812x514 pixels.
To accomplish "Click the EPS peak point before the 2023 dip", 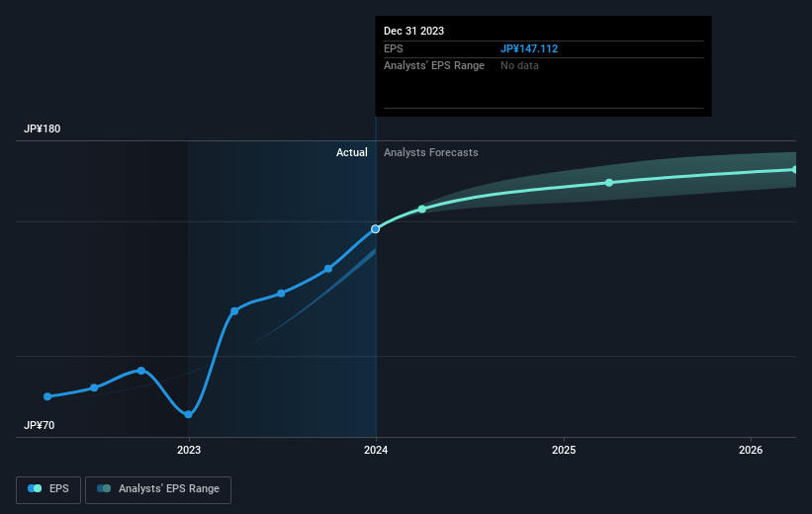I will (141, 371).
